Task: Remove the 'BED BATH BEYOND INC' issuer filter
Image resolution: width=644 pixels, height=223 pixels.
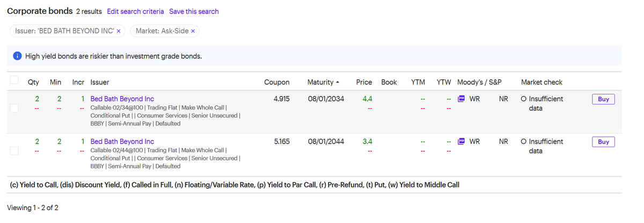Action: 119,31
